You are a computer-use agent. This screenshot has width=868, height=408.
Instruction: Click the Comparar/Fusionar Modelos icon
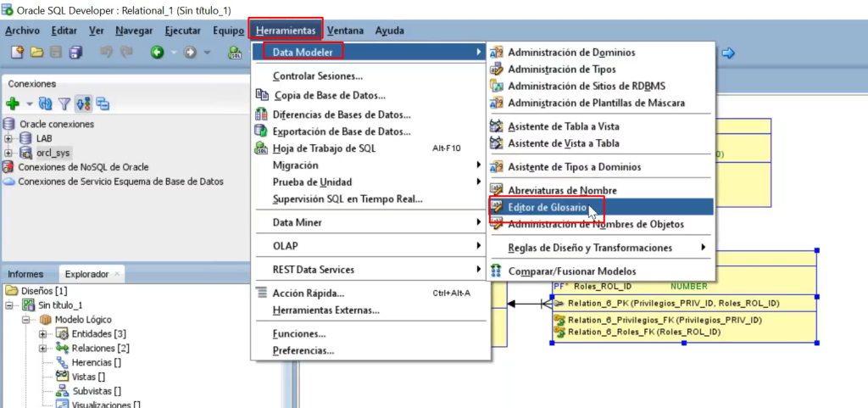[497, 271]
